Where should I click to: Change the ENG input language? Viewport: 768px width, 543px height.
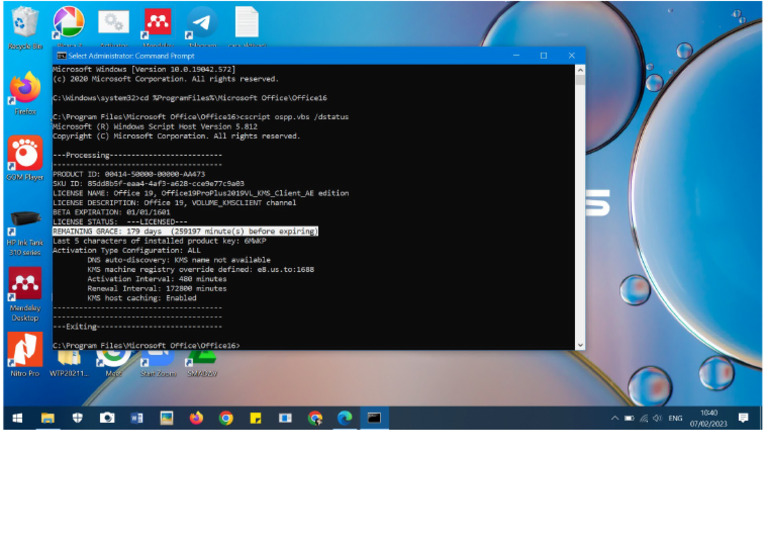click(675, 418)
